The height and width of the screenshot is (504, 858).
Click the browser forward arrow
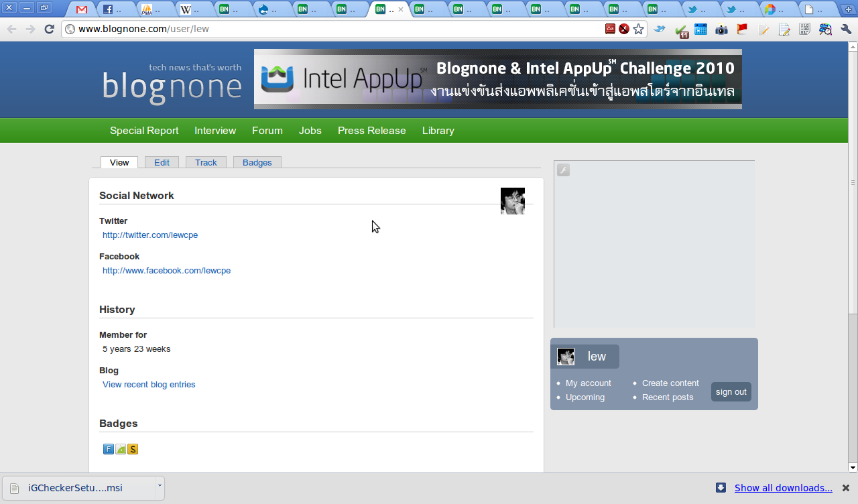point(30,29)
